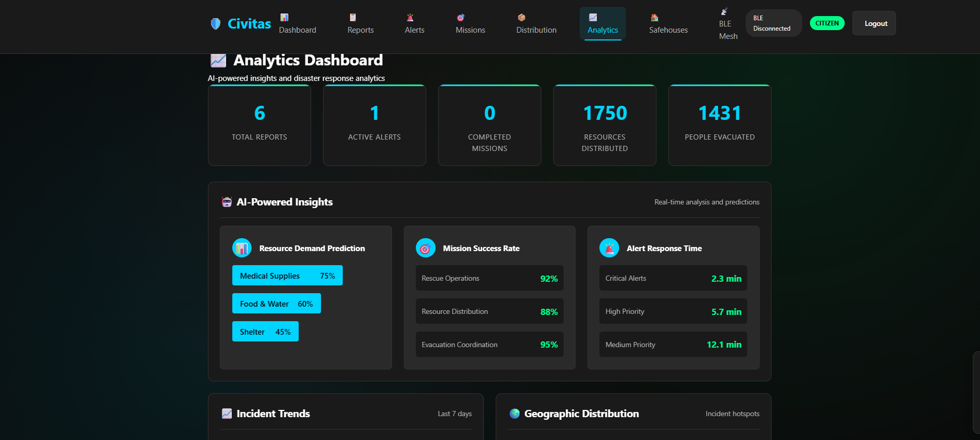The image size is (980, 440).
Task: Click the Completed Missions stat card
Action: point(489,125)
